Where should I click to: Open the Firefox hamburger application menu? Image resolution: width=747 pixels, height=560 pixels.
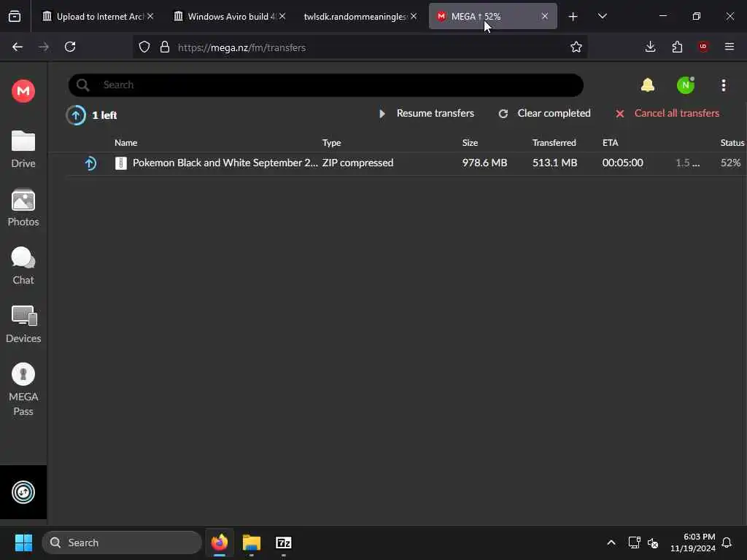[x=729, y=47]
